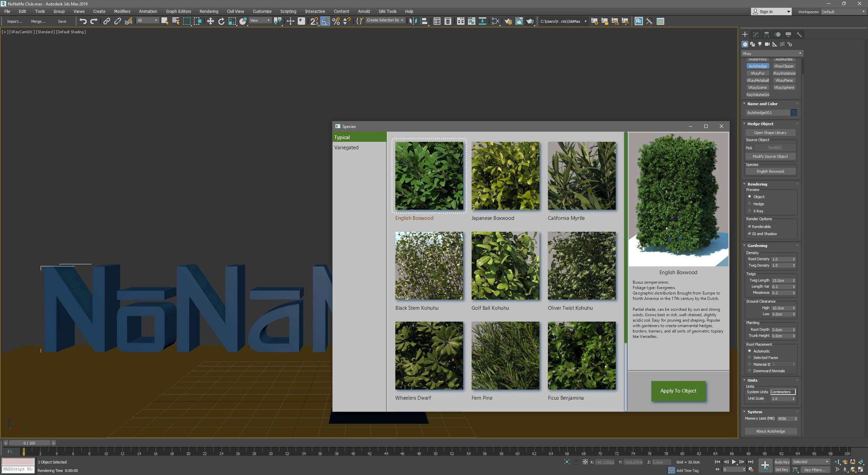Select the Typical species tab

pos(359,137)
